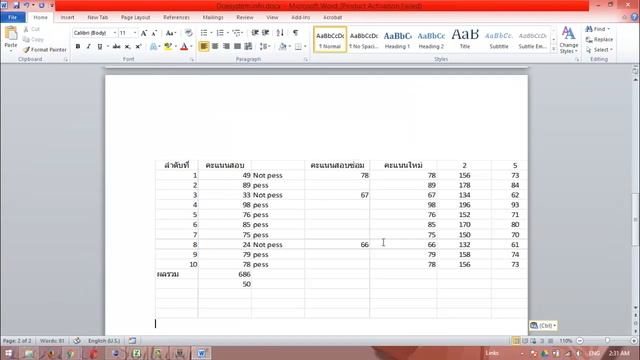Open the font size 11 dropdown
Viewport: 640px width, 360px height.
coord(135,33)
